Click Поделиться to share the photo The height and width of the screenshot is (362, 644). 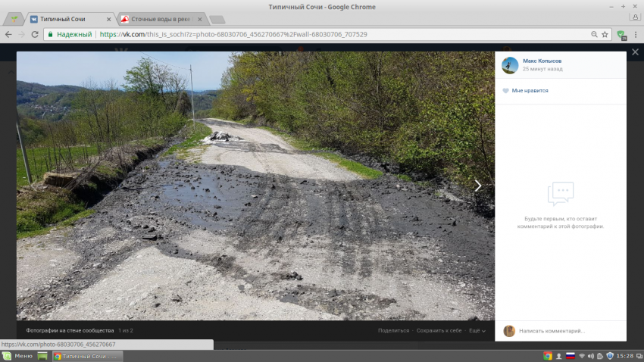pyautogui.click(x=393, y=331)
